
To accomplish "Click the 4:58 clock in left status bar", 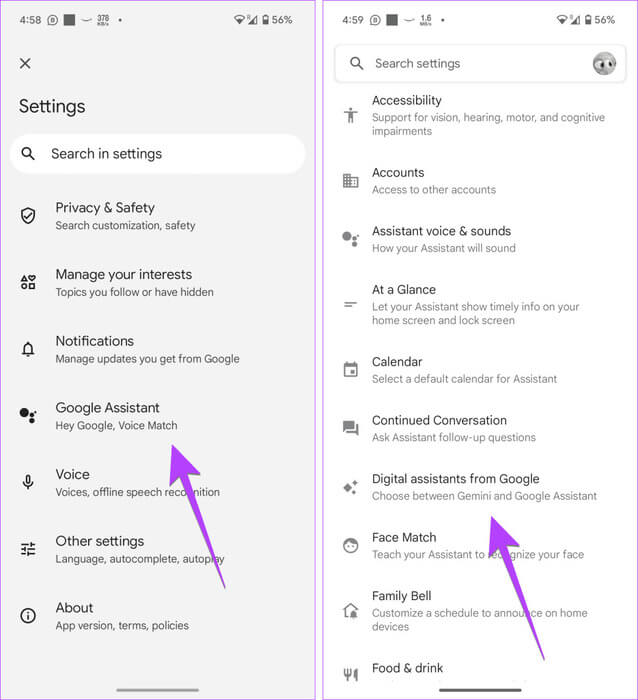I will 30,20.
